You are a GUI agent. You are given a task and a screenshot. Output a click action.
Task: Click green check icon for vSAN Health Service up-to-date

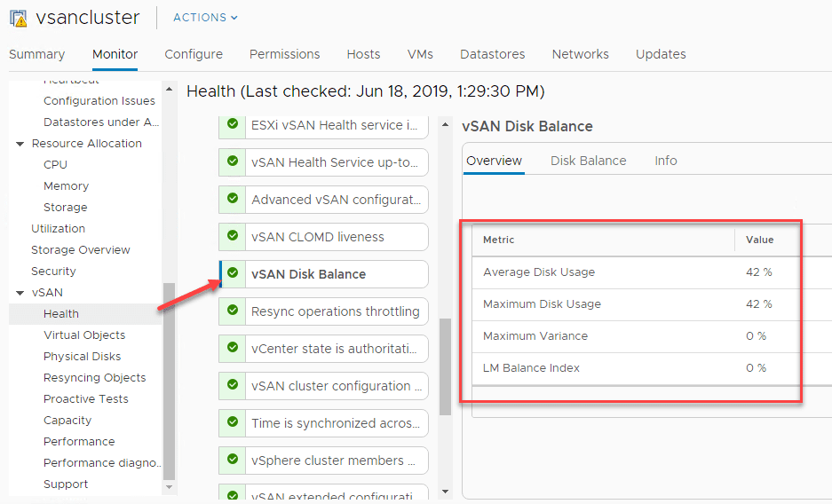coord(233,161)
